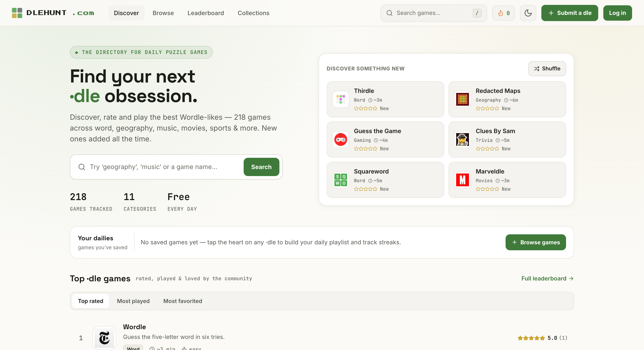
Task: Select the Top rated tab
Action: [x=91, y=301]
